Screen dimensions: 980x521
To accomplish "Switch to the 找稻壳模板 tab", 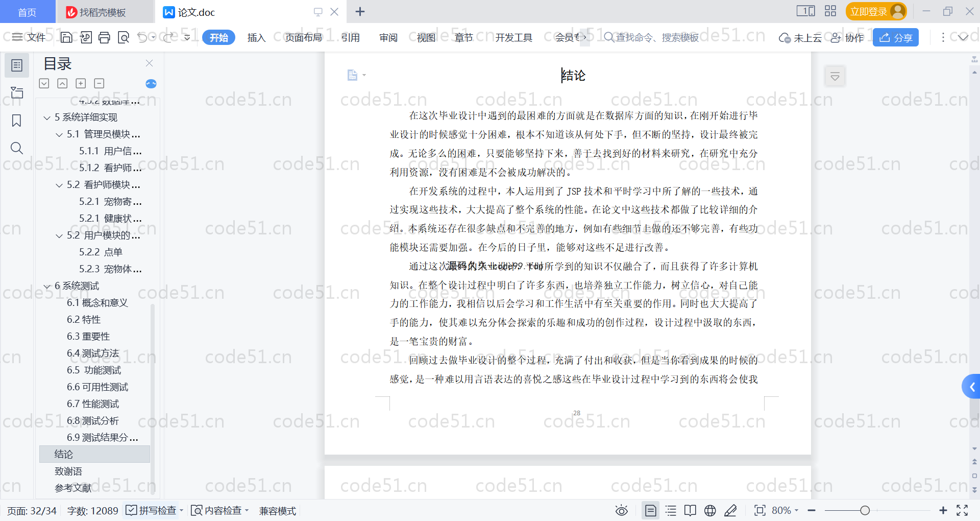I will pos(104,12).
